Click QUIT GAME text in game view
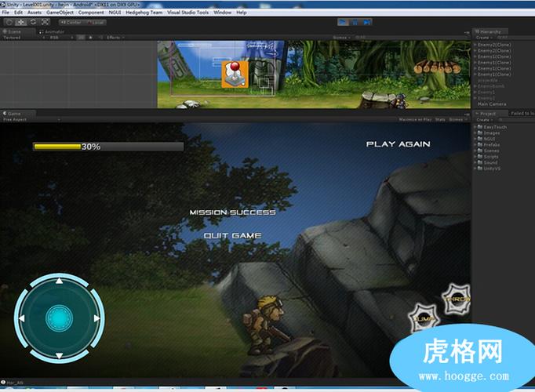The image size is (535, 392). [x=232, y=235]
